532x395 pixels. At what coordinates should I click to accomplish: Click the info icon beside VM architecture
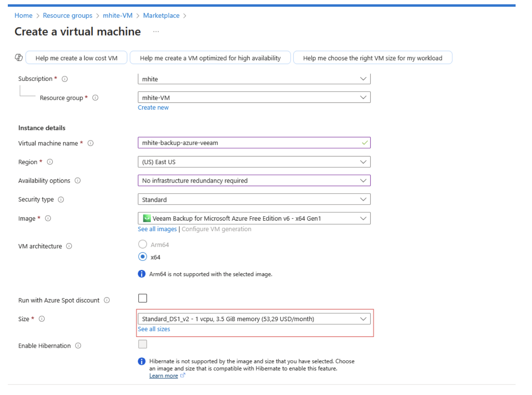click(69, 246)
